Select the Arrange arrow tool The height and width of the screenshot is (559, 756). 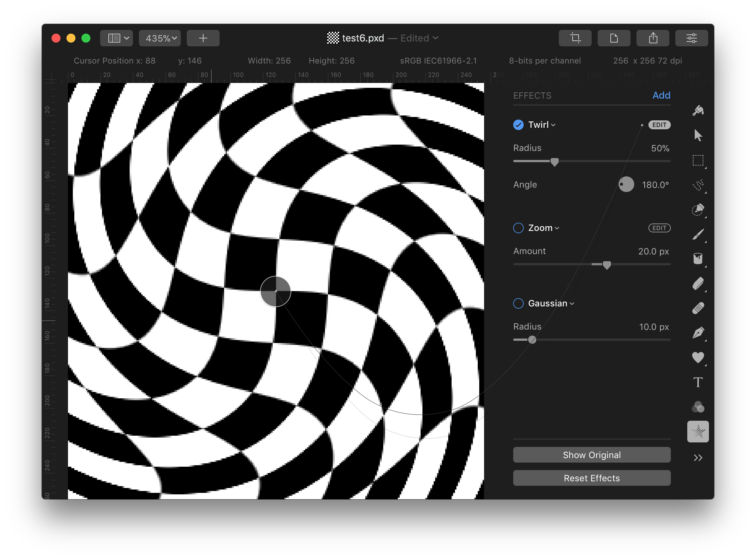click(x=698, y=135)
